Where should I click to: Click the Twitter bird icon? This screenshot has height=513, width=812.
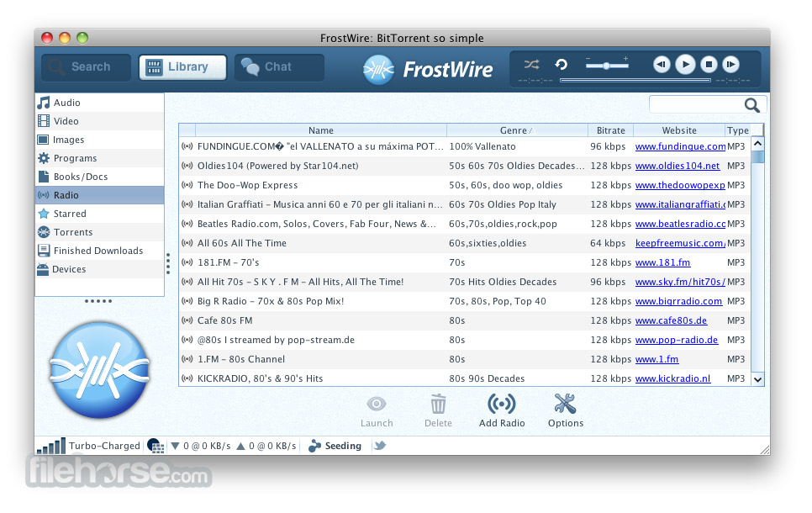tap(380, 446)
